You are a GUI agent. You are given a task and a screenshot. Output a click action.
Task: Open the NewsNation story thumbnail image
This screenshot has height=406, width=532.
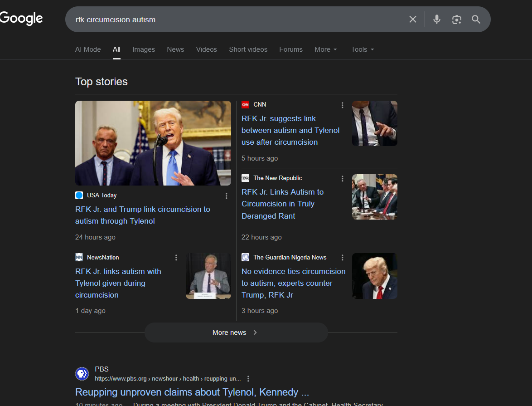[x=208, y=276]
